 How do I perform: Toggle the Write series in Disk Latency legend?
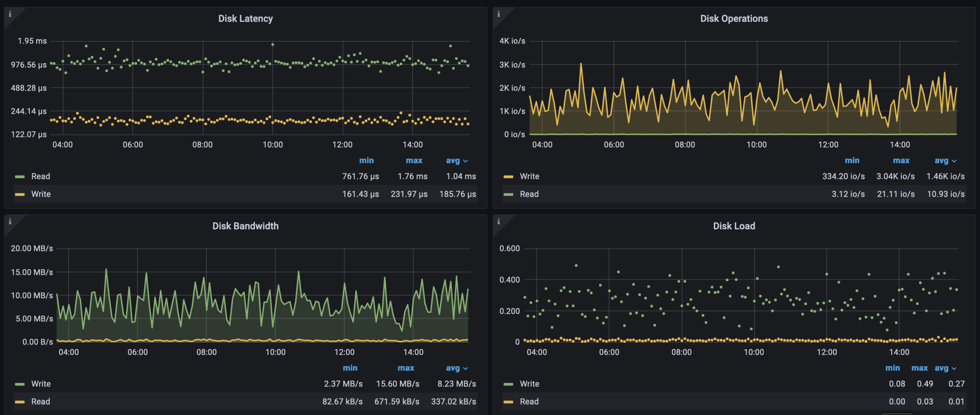coord(42,194)
